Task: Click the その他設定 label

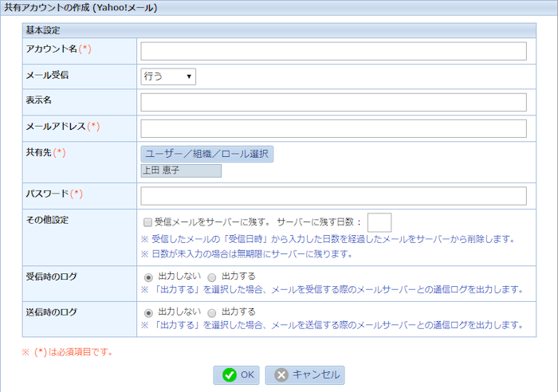Action: point(47,220)
